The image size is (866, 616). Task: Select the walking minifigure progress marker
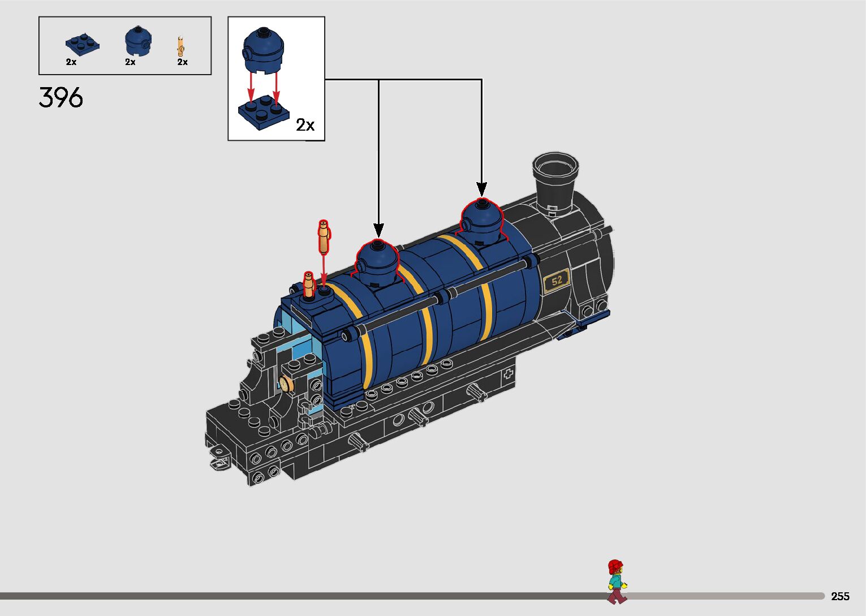tap(616, 581)
